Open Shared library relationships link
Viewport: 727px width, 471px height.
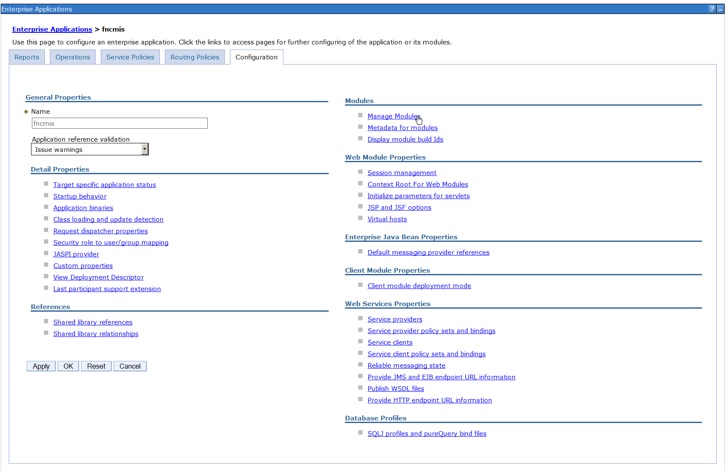point(96,334)
